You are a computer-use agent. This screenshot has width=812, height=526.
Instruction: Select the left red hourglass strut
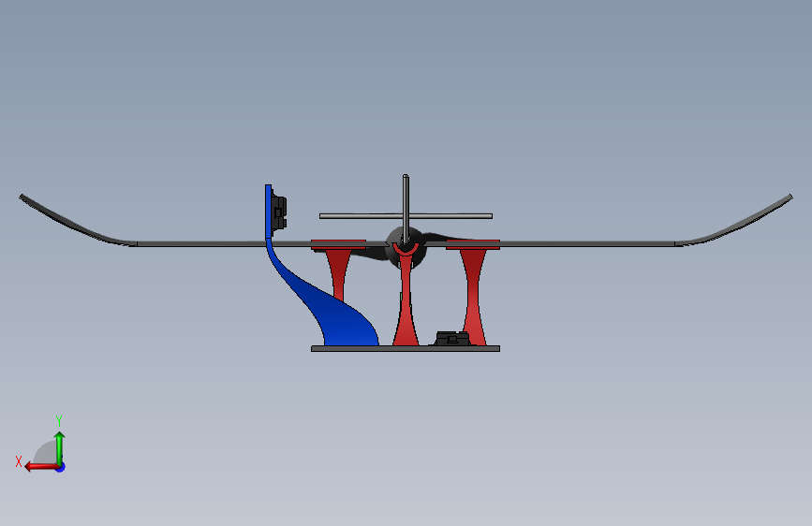click(338, 274)
